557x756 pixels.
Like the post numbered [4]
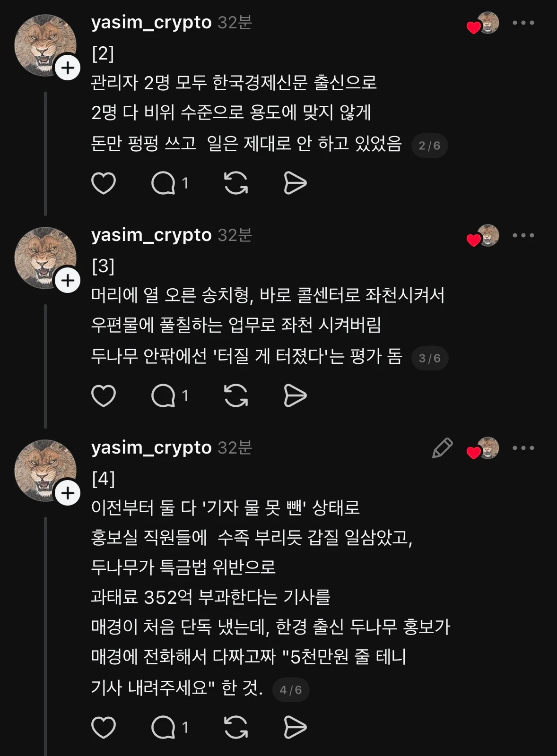click(x=104, y=727)
